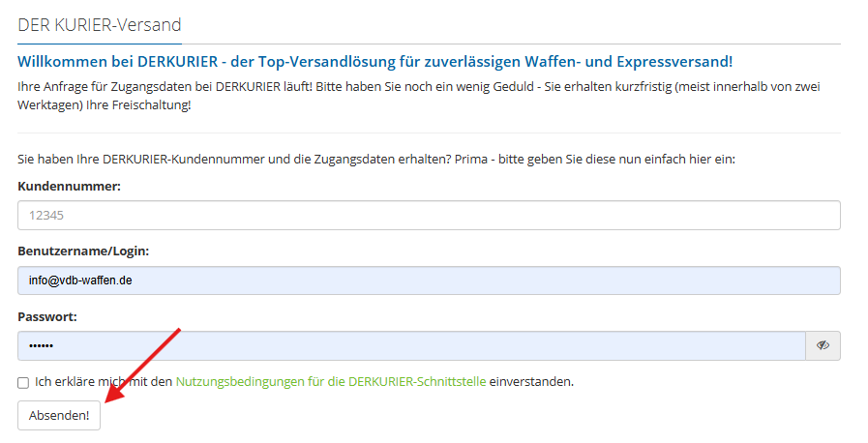Click the info@vdb-waffen.de text in login field
868x443 pixels.
(80, 281)
